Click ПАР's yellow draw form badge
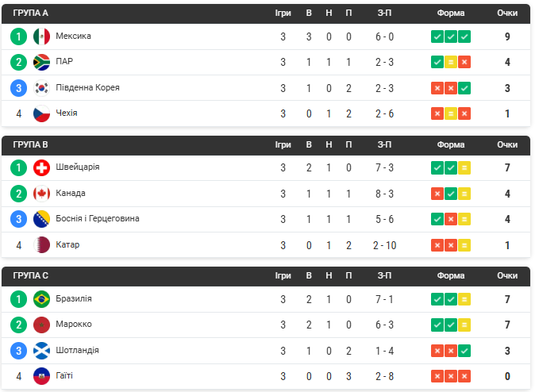The width and height of the screenshot is (539, 392). (451, 62)
